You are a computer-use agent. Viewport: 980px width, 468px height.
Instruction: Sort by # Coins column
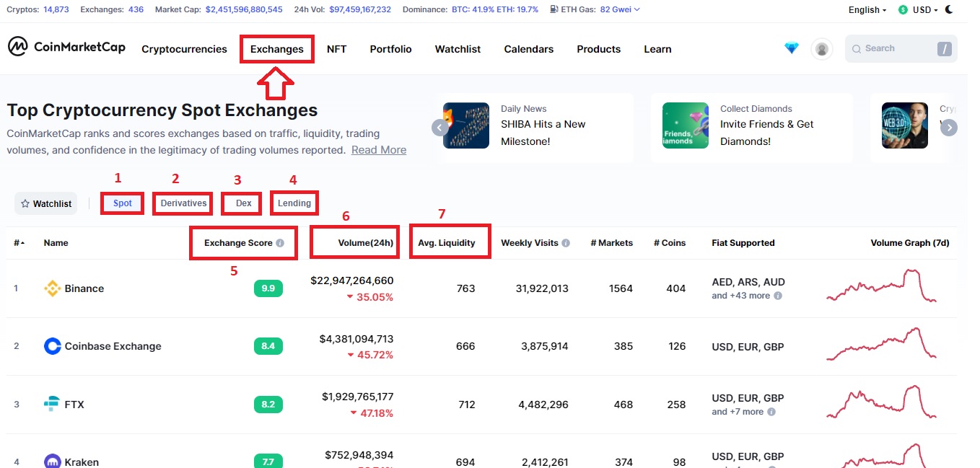point(670,243)
